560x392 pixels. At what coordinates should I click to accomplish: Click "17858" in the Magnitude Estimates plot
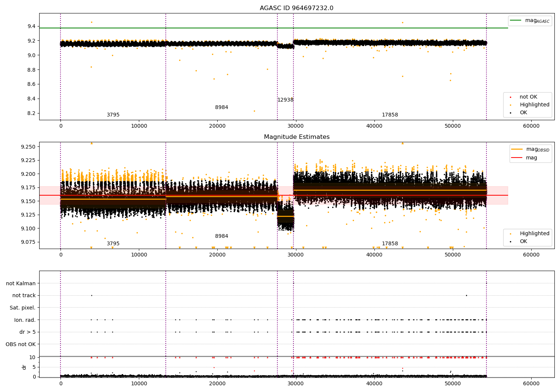click(390, 244)
